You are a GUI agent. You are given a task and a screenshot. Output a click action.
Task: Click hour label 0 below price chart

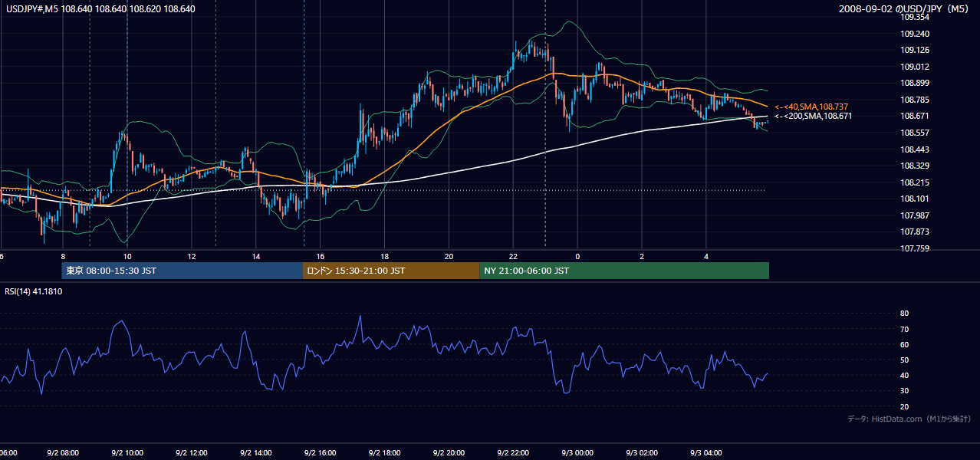point(577,257)
